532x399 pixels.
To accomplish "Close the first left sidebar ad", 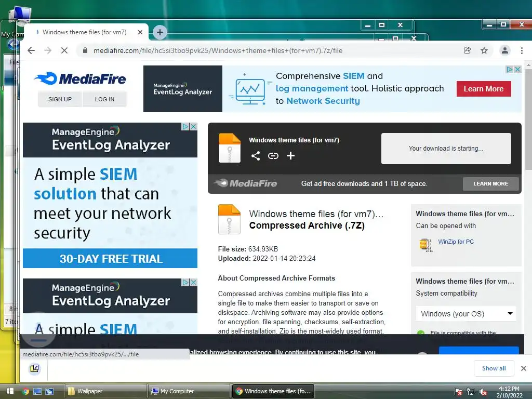I will click(x=194, y=127).
